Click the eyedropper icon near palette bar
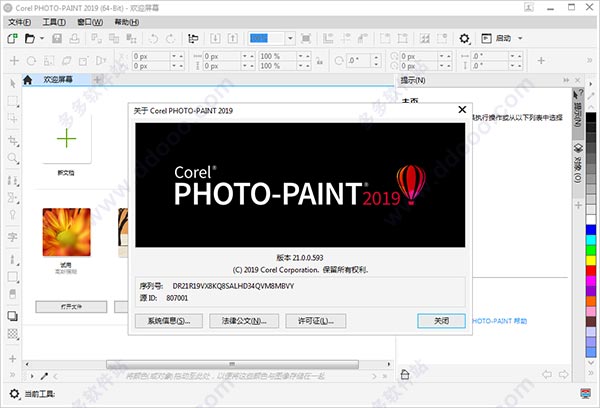The image size is (600, 408). pyautogui.click(x=44, y=376)
